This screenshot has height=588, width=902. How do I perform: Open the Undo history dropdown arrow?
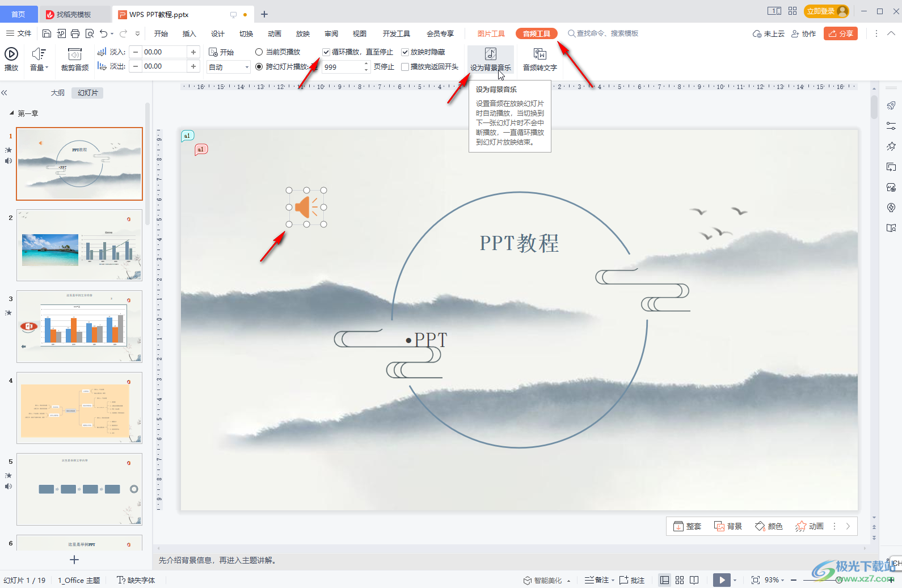[x=112, y=34]
